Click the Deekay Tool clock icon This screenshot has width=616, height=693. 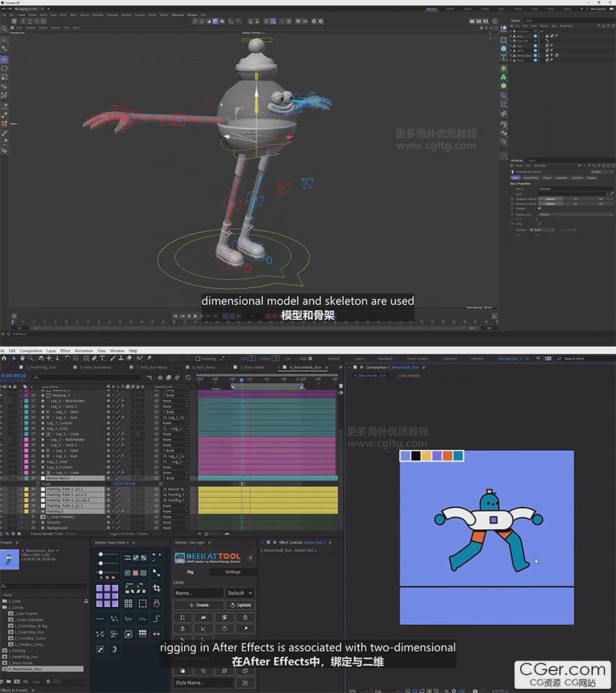pyautogui.click(x=225, y=628)
